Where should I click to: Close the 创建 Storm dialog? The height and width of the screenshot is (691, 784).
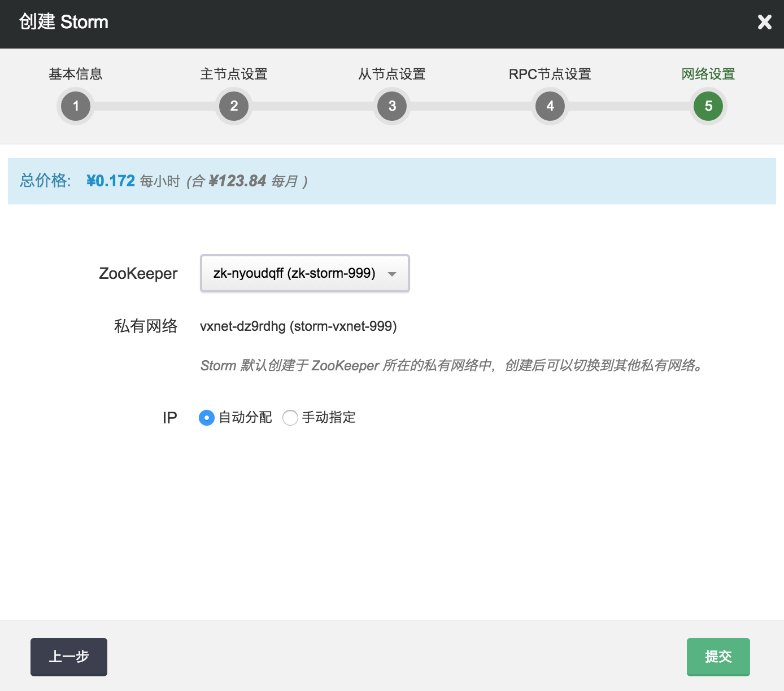coord(764,22)
